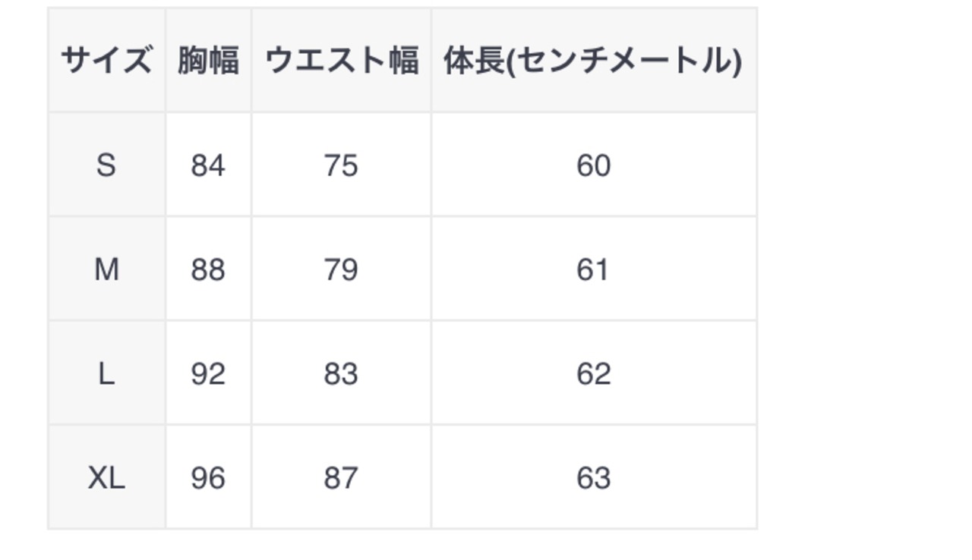Click body length value 62
972x560 pixels.
click(x=593, y=373)
